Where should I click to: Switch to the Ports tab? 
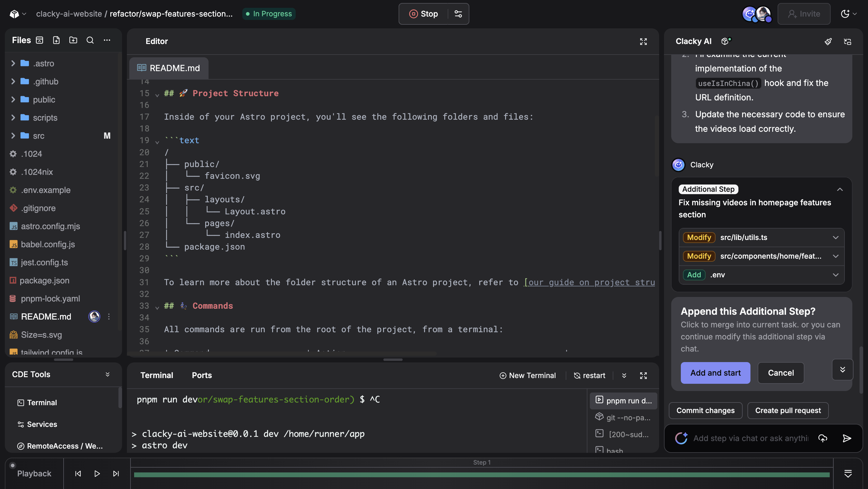[202, 375]
